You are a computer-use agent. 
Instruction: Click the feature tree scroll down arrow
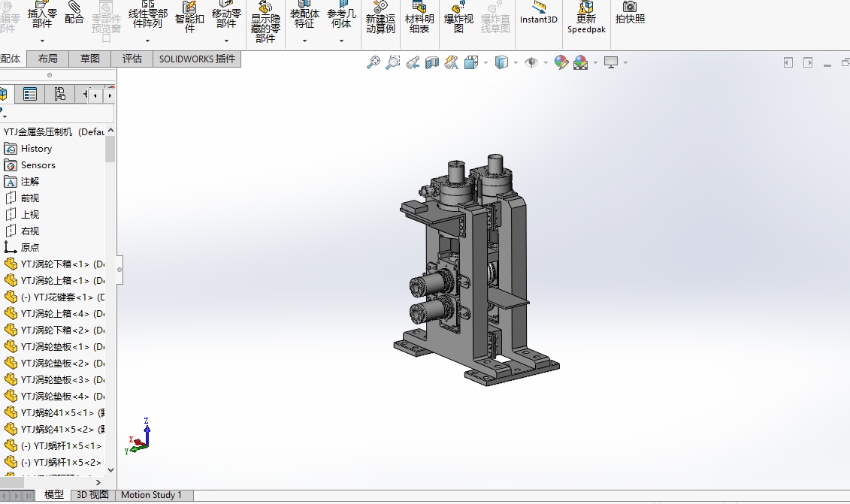110,469
